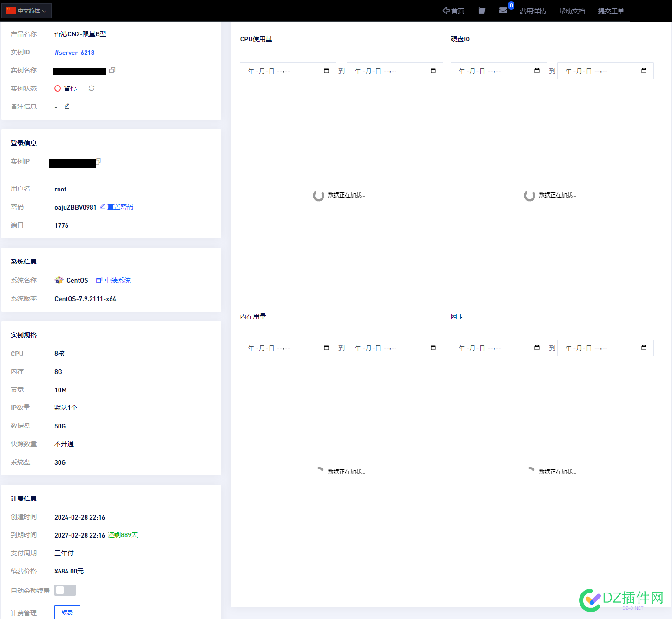Click the 暂停 status indicator
The image size is (672, 619).
coord(66,88)
